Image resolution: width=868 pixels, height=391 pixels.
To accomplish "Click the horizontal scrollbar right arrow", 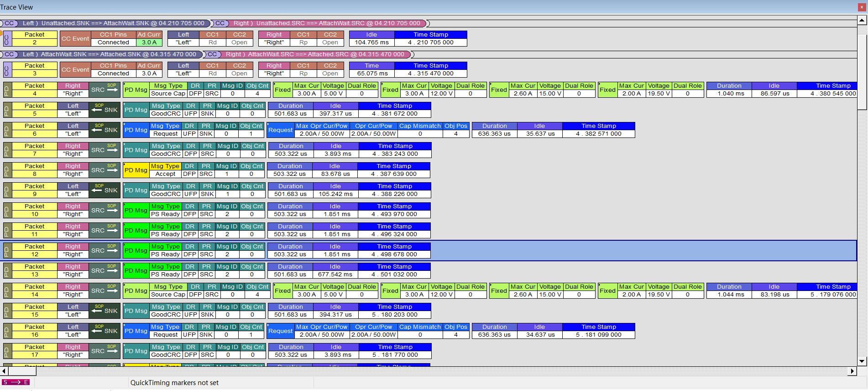I will click(x=852, y=371).
